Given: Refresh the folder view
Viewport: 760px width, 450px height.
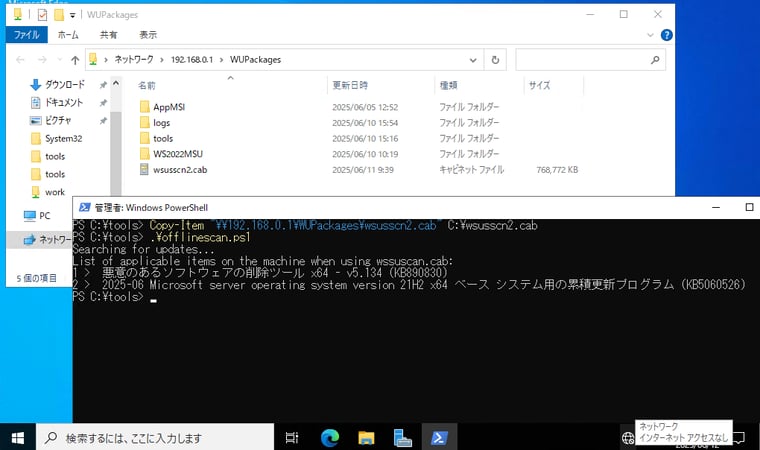Looking at the screenshot, I should (x=495, y=60).
